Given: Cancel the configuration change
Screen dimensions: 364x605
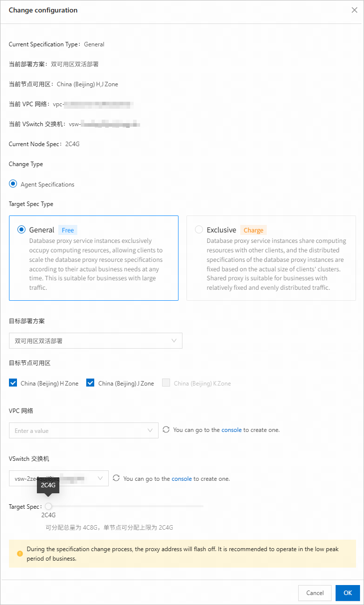Looking at the screenshot, I should click(x=315, y=593).
